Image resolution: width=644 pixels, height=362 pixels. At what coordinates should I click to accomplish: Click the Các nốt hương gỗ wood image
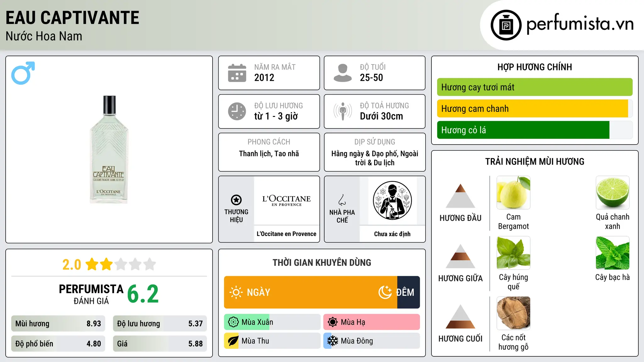point(514,313)
